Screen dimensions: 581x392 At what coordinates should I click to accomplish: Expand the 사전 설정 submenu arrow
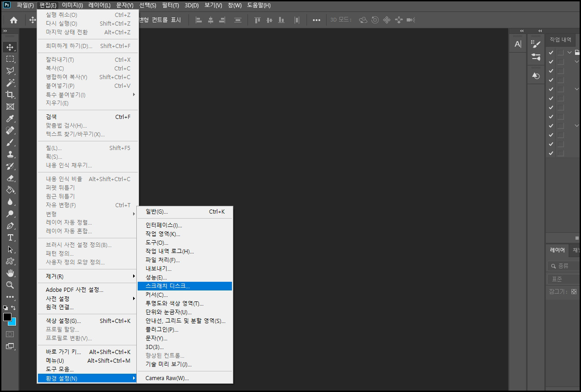coord(134,299)
